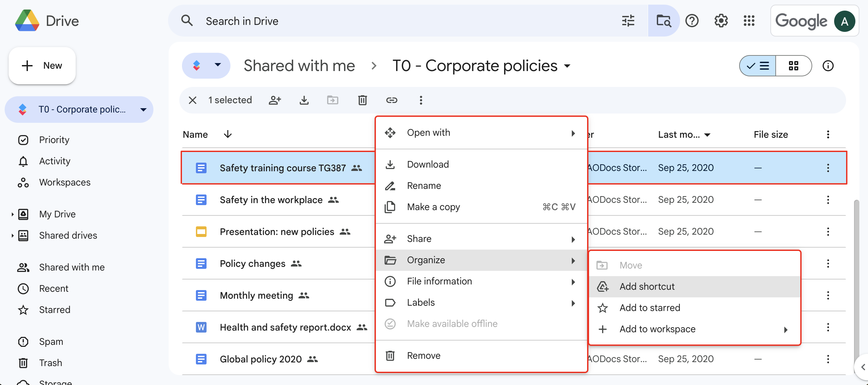Screen dimensions: 868x385
Task: Click the Word icon of Health and safety report
Action: 201,327
